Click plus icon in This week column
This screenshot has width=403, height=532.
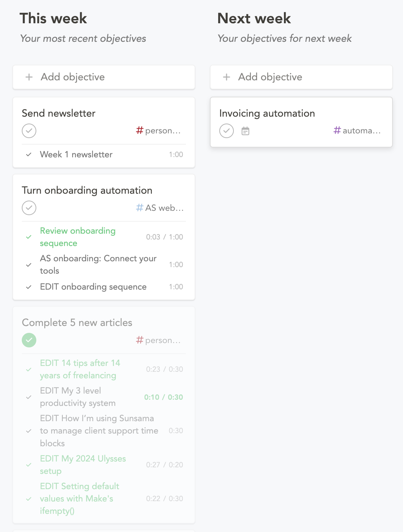[29, 77]
